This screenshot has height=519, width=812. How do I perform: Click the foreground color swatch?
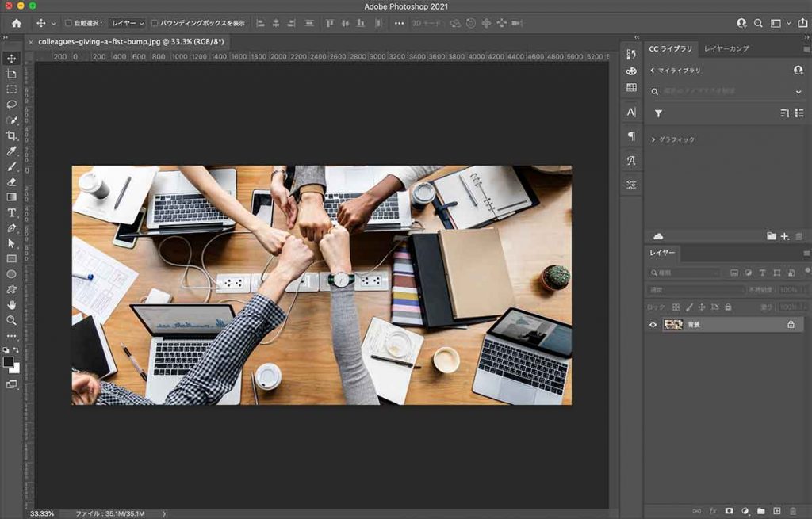[8, 361]
